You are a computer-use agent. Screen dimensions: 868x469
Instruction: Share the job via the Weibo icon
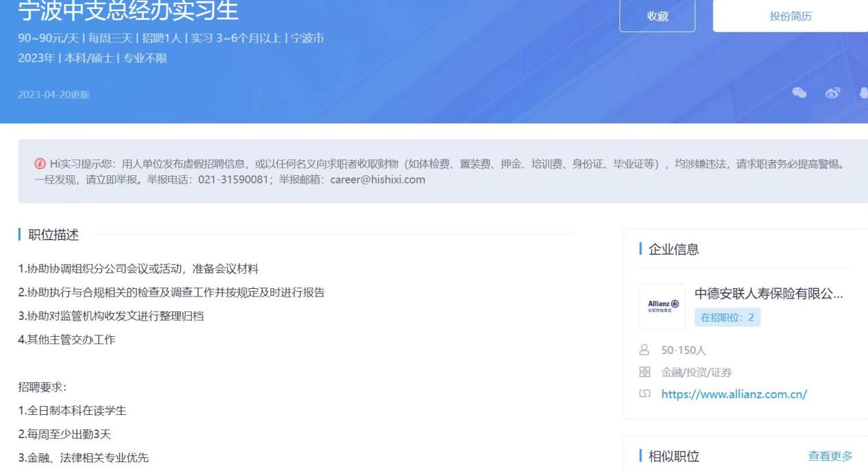[833, 94]
